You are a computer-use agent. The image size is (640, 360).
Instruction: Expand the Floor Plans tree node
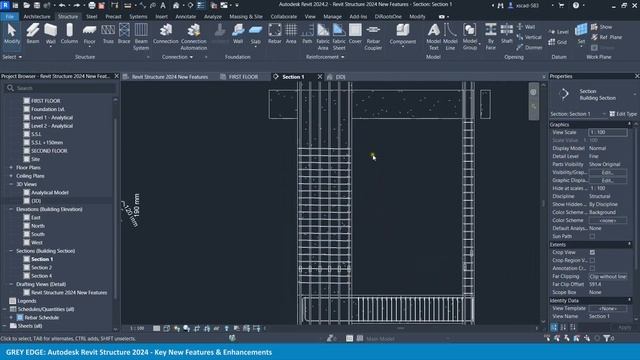pyautogui.click(x=11, y=167)
